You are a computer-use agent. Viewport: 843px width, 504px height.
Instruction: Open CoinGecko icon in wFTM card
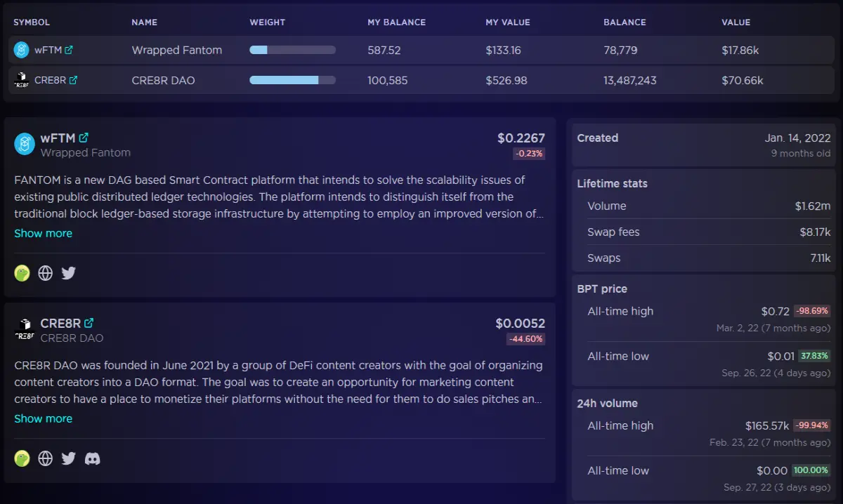[22, 273]
